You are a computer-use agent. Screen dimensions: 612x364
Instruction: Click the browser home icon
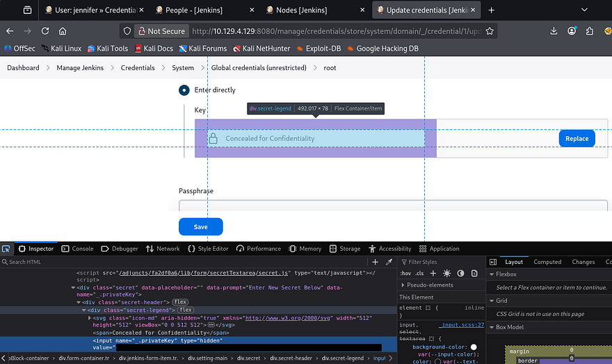[x=63, y=31]
